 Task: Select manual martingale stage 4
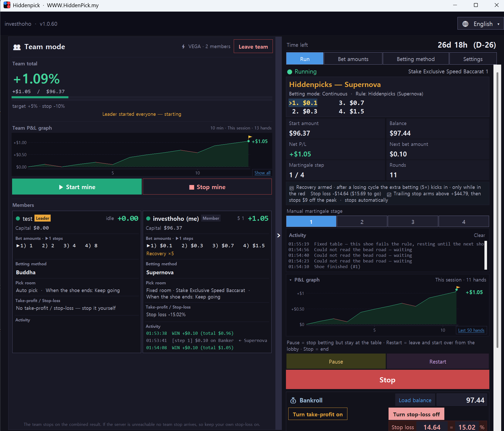(x=464, y=222)
